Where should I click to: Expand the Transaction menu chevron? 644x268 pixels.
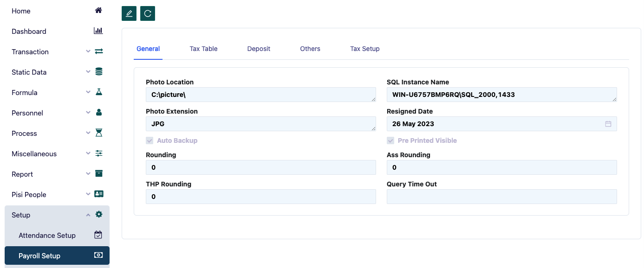point(88,51)
